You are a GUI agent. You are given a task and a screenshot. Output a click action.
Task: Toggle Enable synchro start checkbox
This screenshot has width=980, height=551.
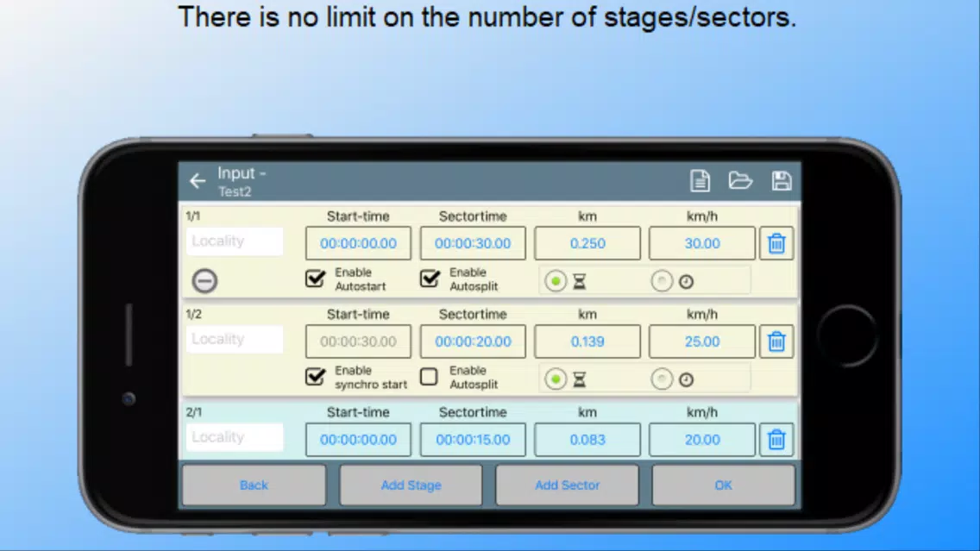pos(316,377)
